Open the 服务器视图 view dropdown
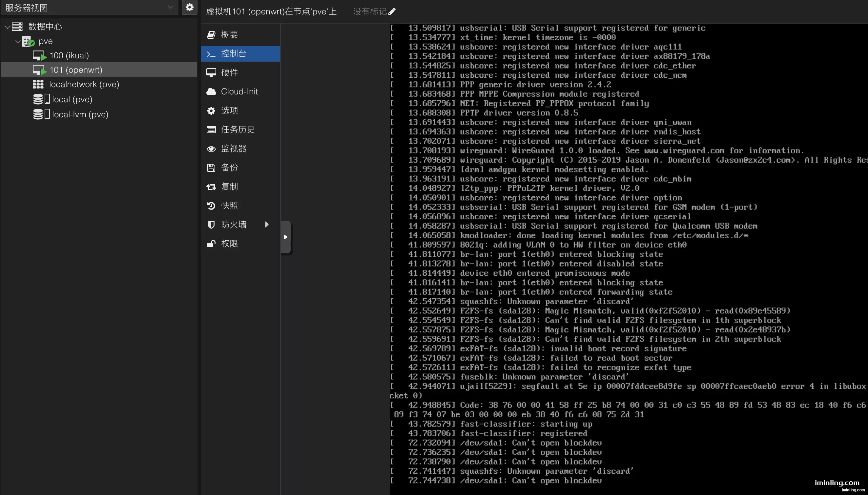Image resolution: width=868 pixels, height=495 pixels. click(x=90, y=7)
